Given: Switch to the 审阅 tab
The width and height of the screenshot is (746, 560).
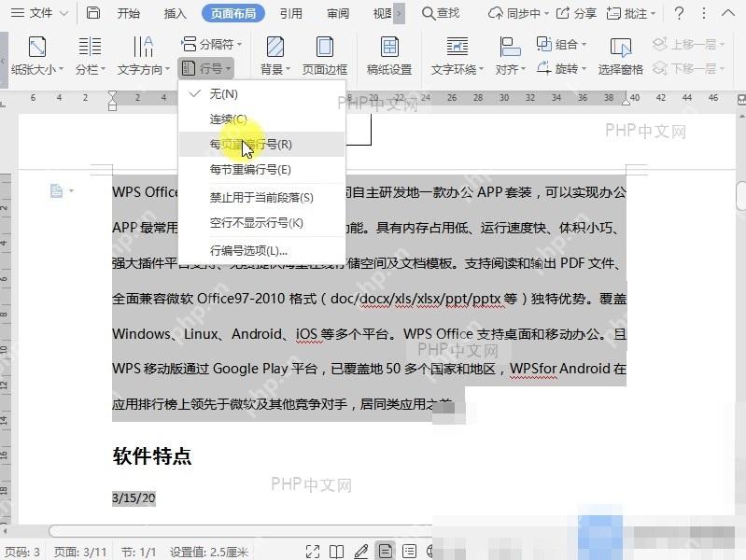Looking at the screenshot, I should coord(338,13).
